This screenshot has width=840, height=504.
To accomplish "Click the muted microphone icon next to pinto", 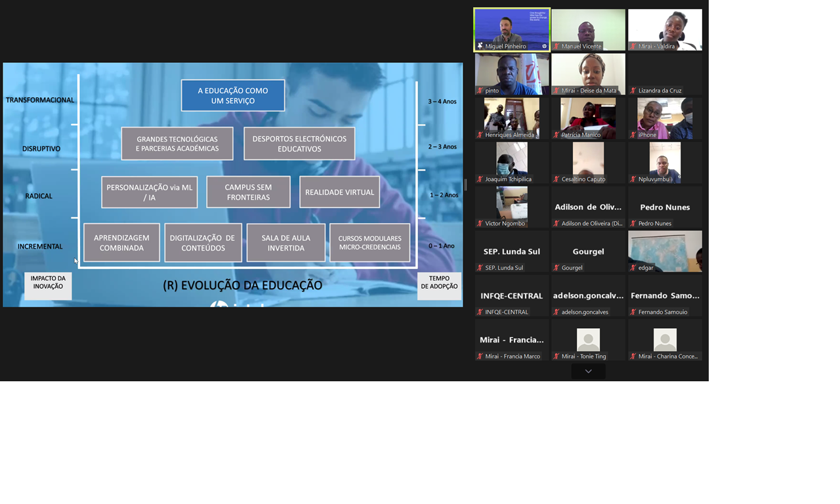I will [480, 91].
